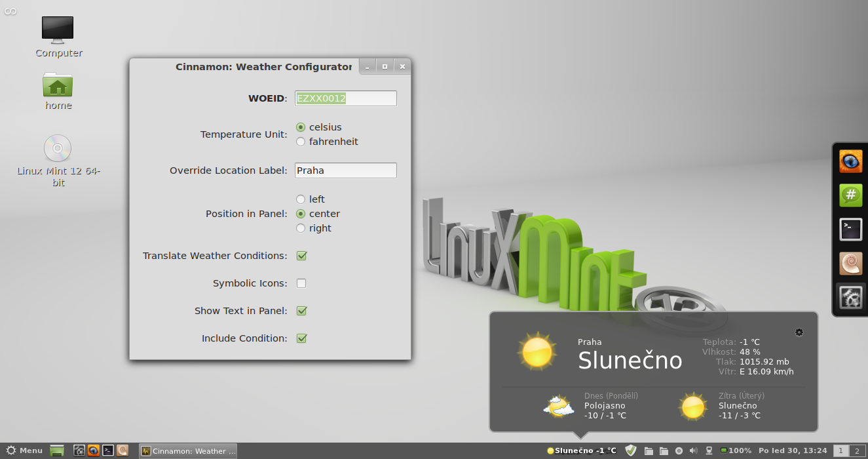Set panel position to left
The width and height of the screenshot is (868, 459).
click(x=301, y=199)
